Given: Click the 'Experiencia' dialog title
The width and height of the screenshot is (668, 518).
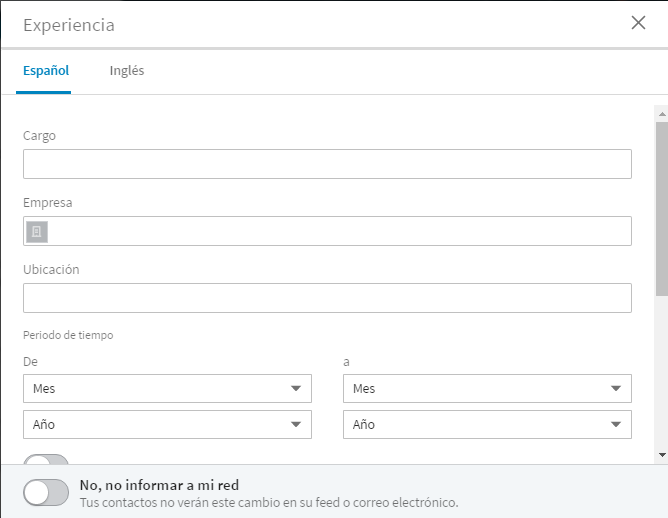Looking at the screenshot, I should click(69, 25).
